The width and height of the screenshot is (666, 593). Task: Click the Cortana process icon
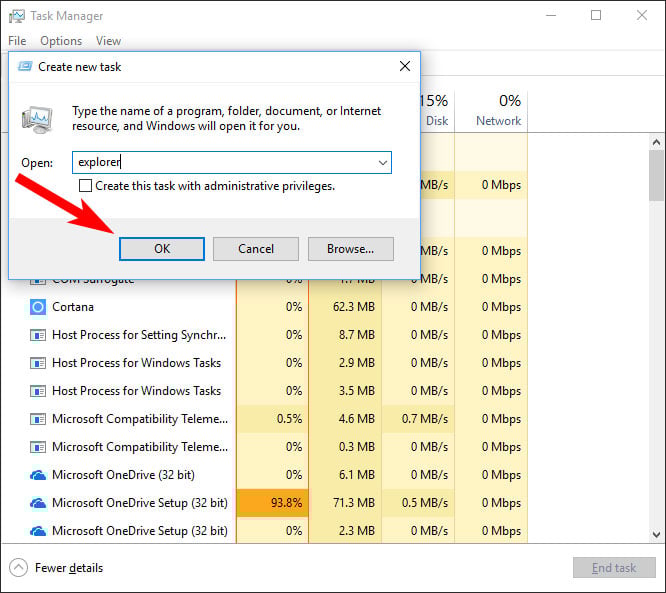[x=38, y=307]
